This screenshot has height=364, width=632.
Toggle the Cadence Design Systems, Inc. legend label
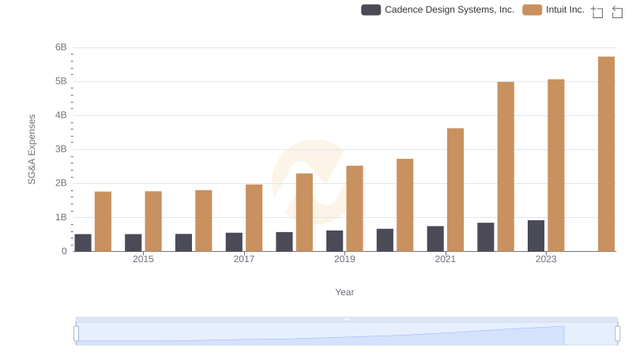(450, 9)
